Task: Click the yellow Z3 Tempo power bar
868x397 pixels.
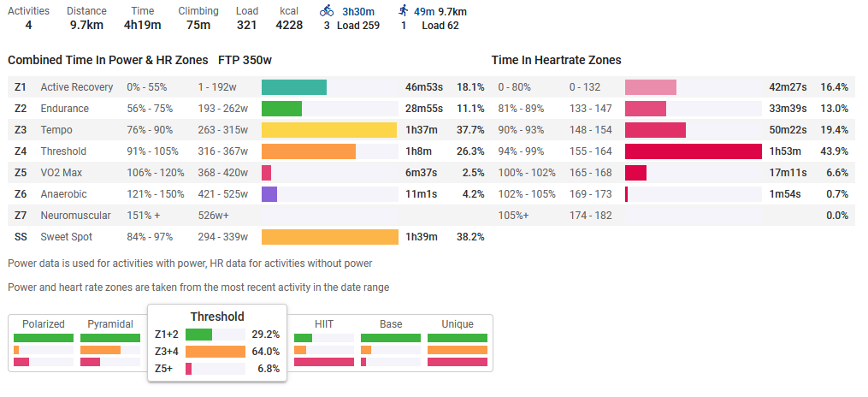Action: (329, 130)
